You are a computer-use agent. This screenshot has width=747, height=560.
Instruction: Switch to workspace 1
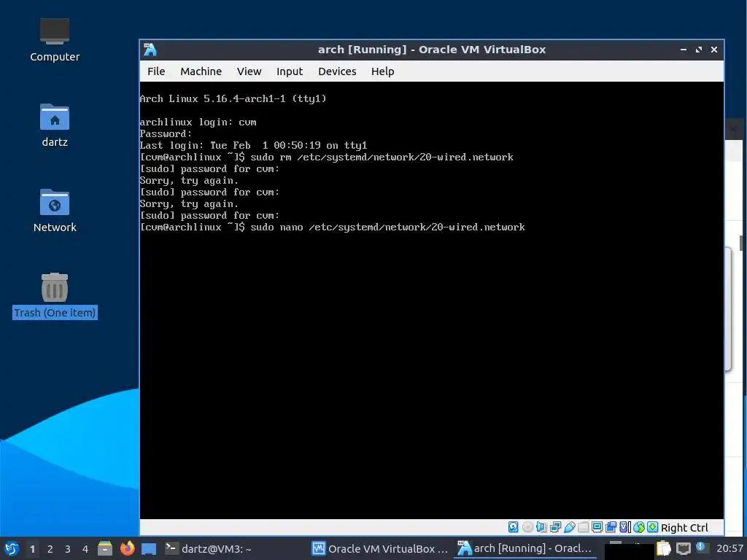[32, 549]
